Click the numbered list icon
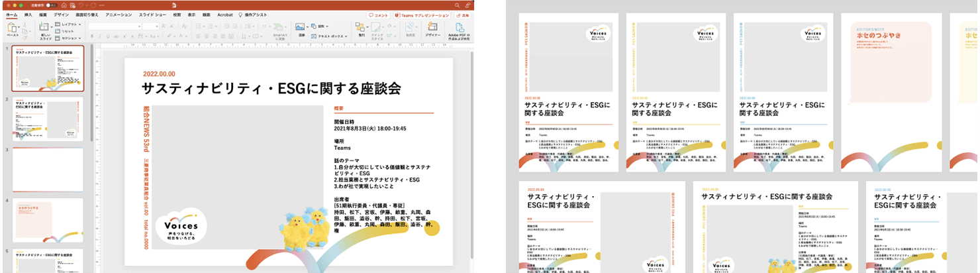 [210, 26]
